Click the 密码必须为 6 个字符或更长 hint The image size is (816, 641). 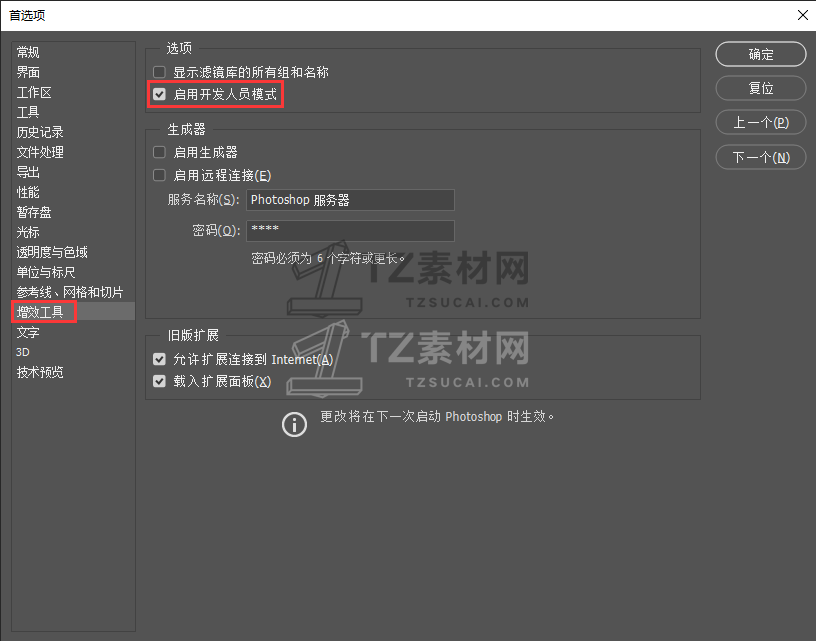328,258
